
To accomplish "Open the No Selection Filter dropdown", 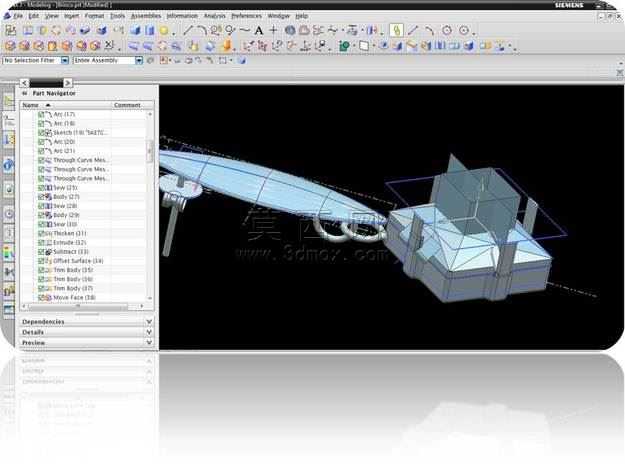I will click(x=65, y=60).
